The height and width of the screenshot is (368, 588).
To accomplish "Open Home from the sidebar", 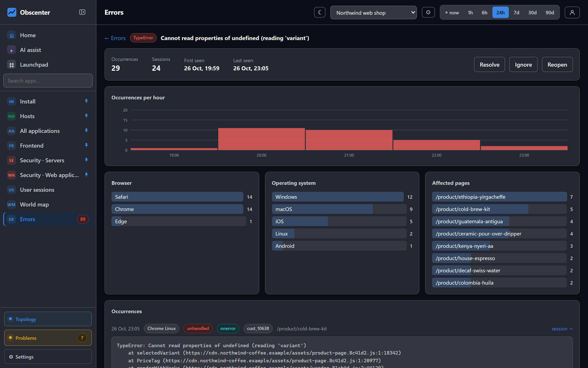I will [48, 35].
